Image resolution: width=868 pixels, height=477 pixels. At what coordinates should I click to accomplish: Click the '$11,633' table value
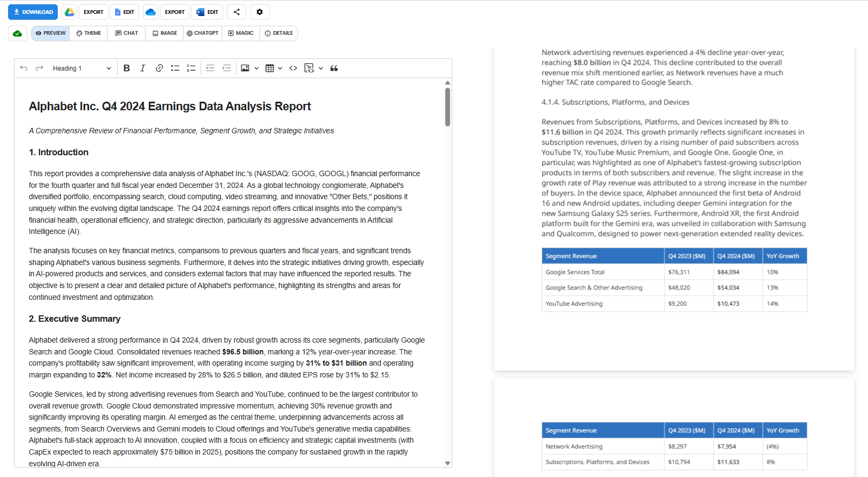click(728, 462)
